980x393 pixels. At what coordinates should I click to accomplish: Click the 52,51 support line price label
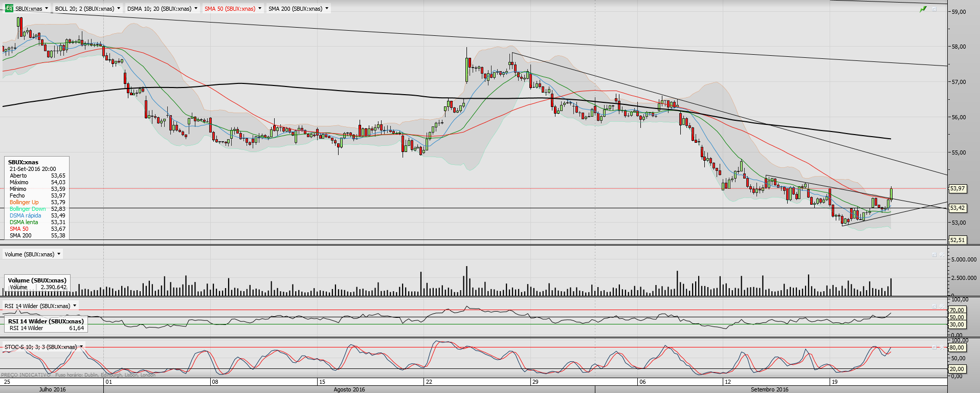point(957,239)
